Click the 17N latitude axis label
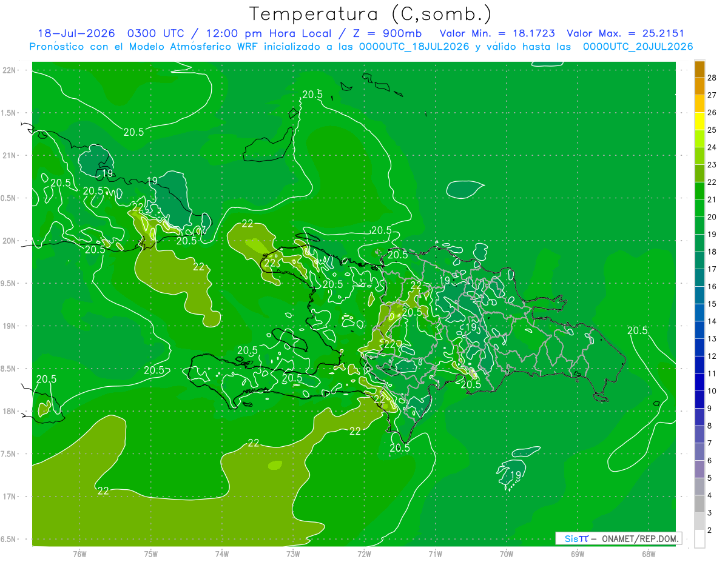This screenshot has height=562, width=728. click(10, 497)
